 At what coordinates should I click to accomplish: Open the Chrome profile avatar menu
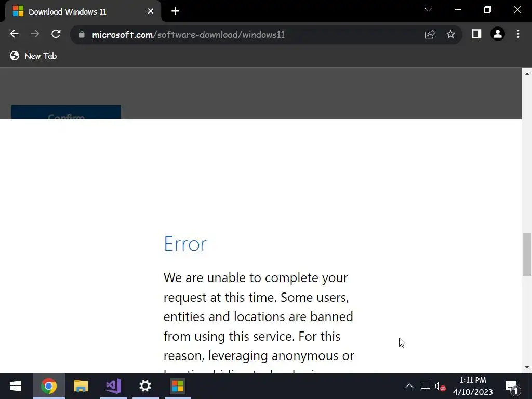point(498,34)
